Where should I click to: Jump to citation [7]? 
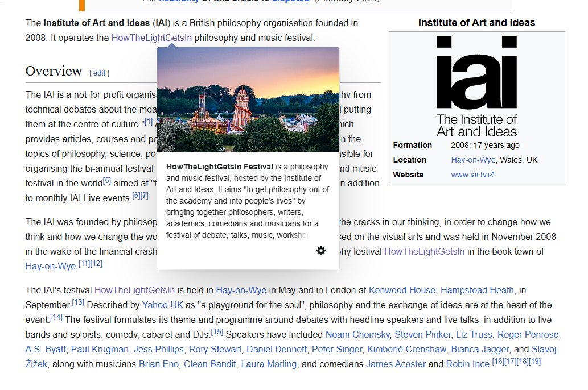145,196
